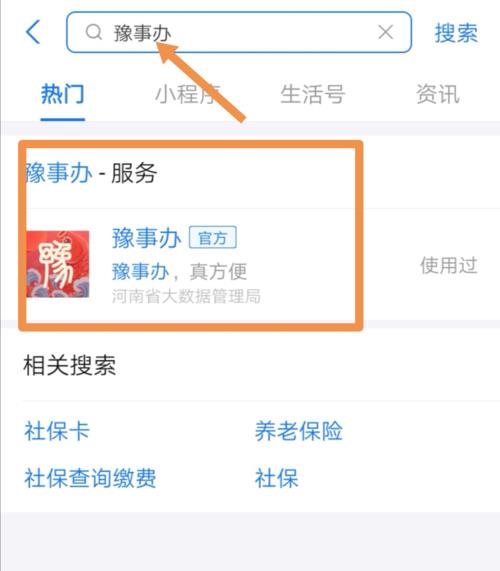The width and height of the screenshot is (500, 571).
Task: Click the magnifier icon in search box
Action: 94,32
